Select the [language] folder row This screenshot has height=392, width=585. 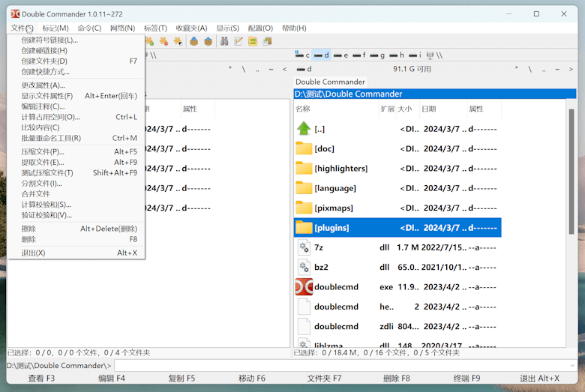397,188
